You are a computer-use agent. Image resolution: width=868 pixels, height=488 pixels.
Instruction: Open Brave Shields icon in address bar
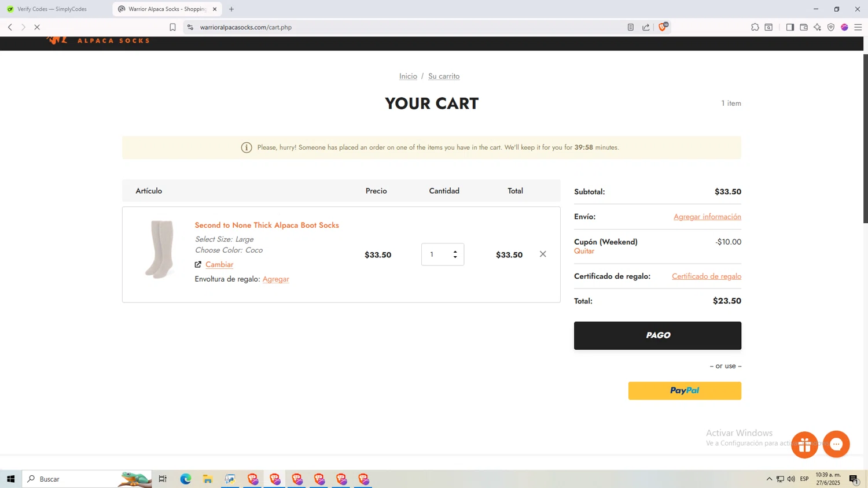coord(663,27)
